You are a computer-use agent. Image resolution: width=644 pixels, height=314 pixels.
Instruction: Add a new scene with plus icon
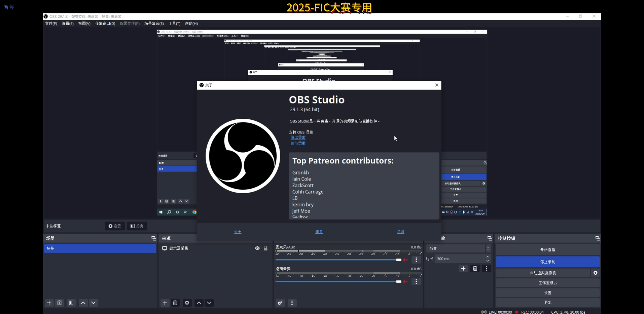coord(49,303)
